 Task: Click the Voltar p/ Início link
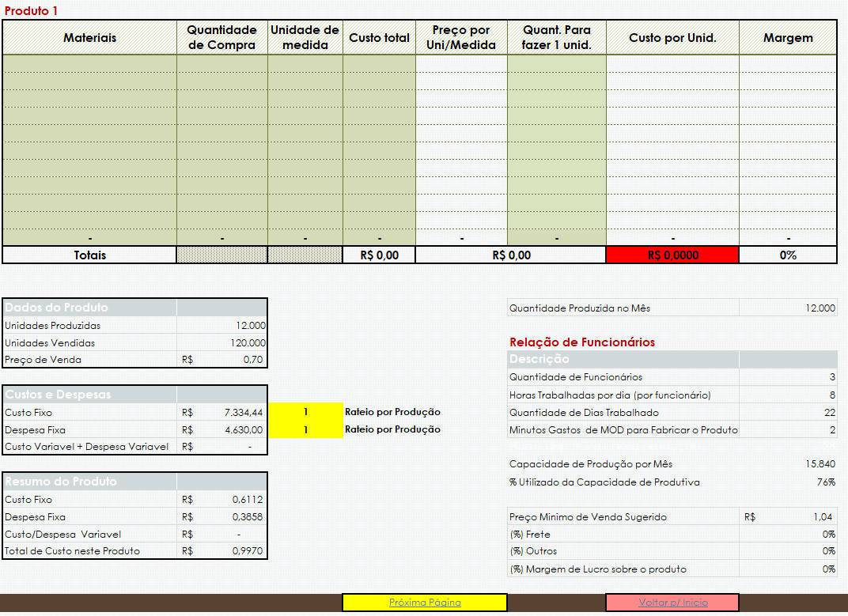pyautogui.click(x=672, y=603)
